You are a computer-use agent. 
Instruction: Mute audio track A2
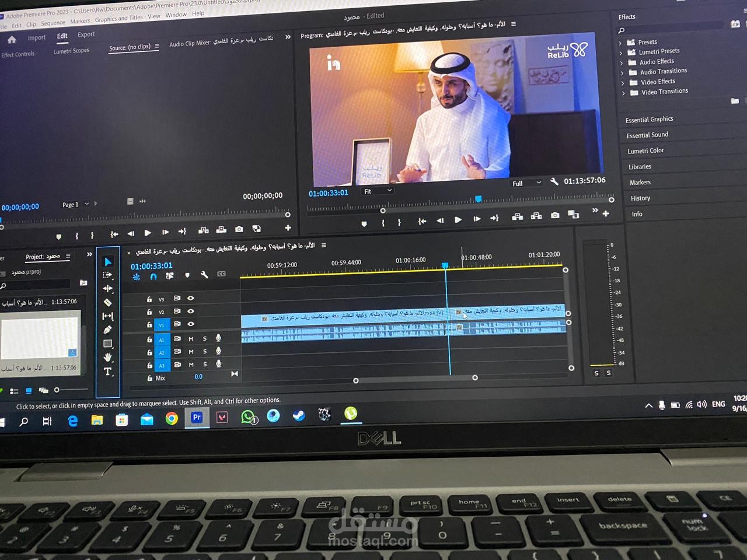[x=191, y=352]
